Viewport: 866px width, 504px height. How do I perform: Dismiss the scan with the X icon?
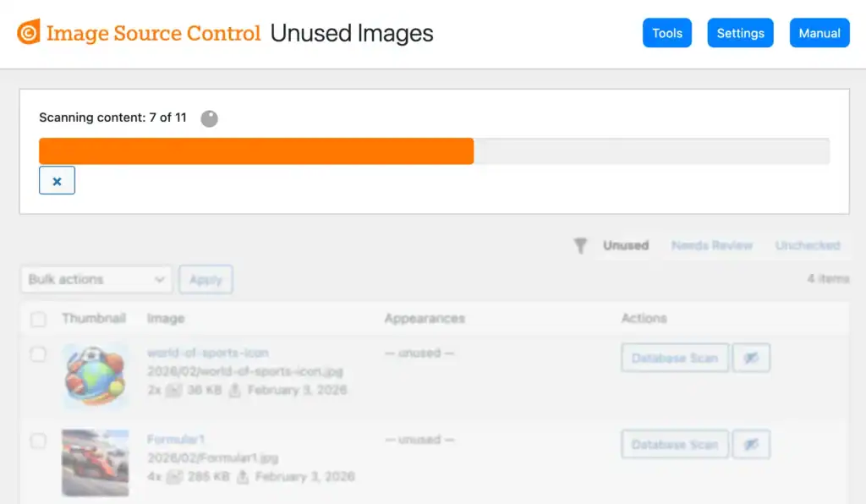point(57,180)
